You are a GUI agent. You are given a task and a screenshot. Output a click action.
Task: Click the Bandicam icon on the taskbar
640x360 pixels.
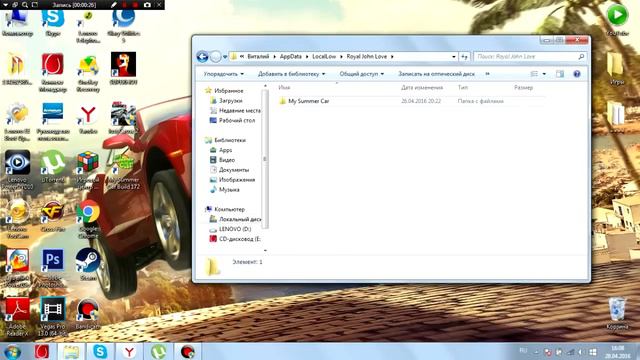188,351
